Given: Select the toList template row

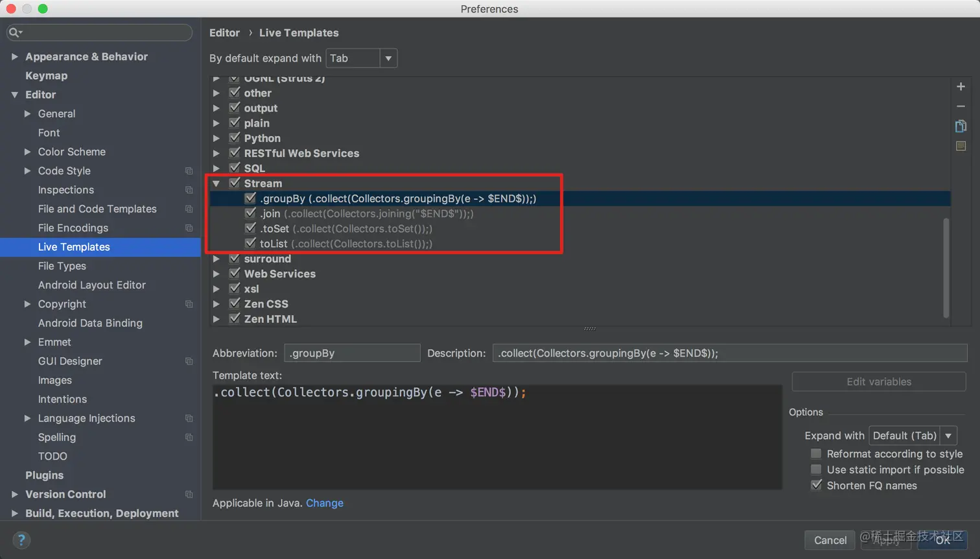Looking at the screenshot, I should [x=581, y=244].
